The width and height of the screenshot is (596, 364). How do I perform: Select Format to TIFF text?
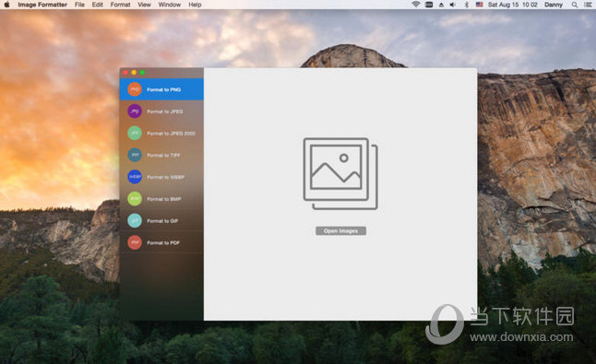tap(163, 155)
